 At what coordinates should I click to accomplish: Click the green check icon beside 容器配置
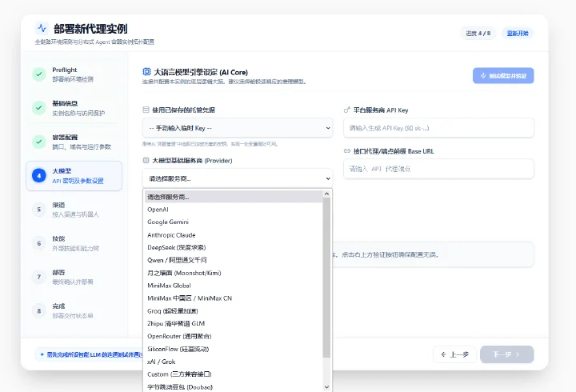click(39, 142)
